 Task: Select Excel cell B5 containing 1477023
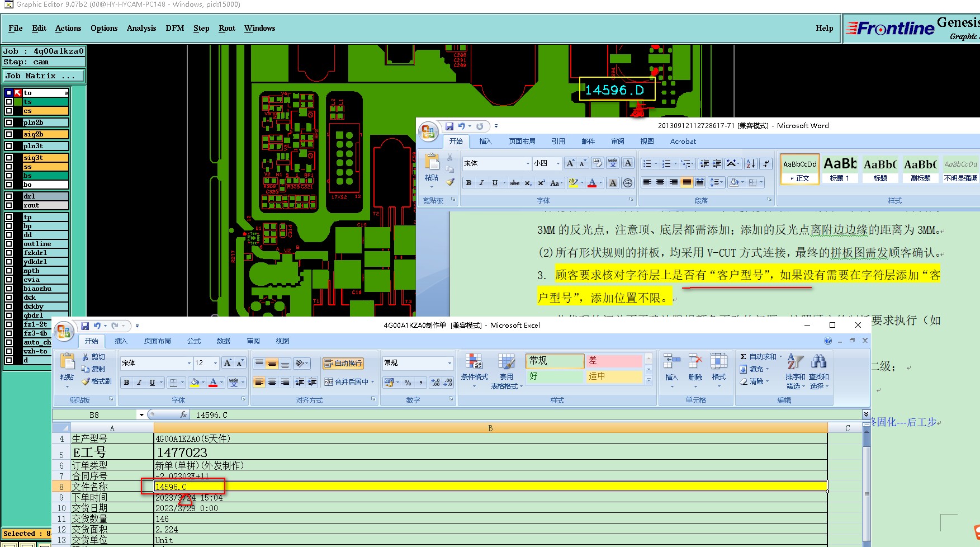point(490,452)
